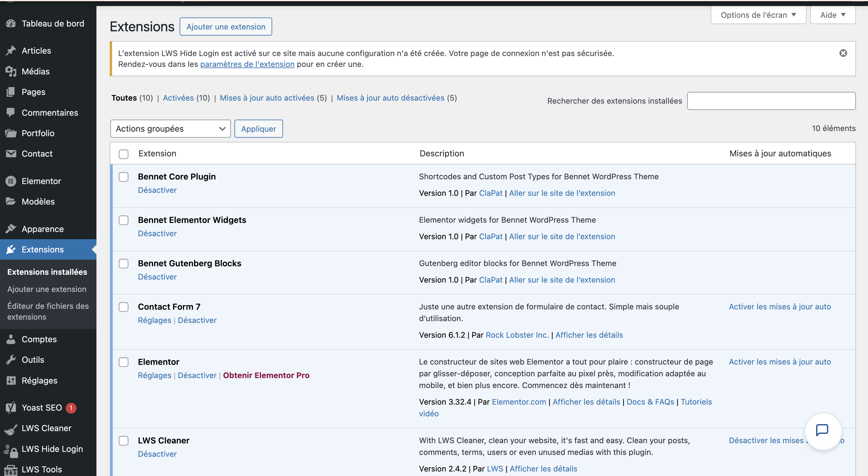Click the Commentaires speech bubble icon
The width and height of the screenshot is (868, 476).
coord(11,112)
